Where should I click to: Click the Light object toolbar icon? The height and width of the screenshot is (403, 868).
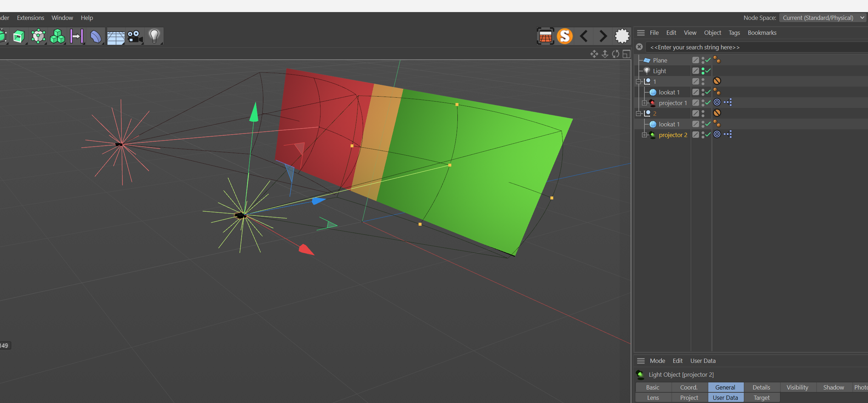tap(154, 36)
